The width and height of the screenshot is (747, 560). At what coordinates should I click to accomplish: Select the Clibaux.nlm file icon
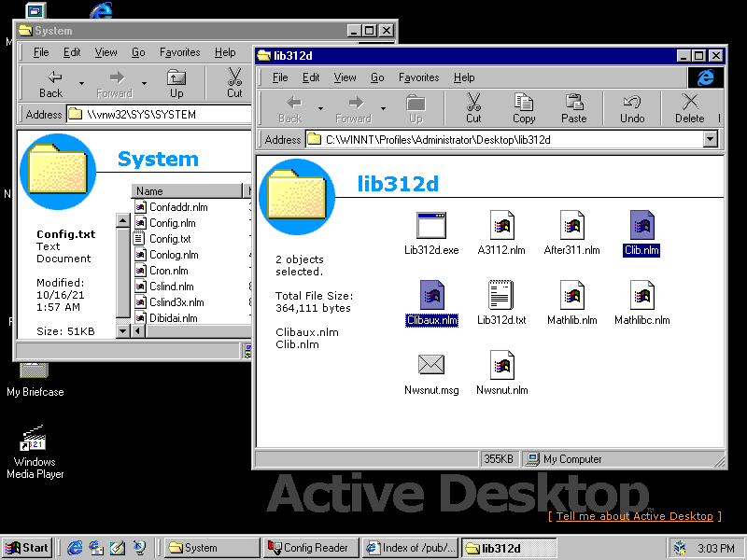(431, 295)
